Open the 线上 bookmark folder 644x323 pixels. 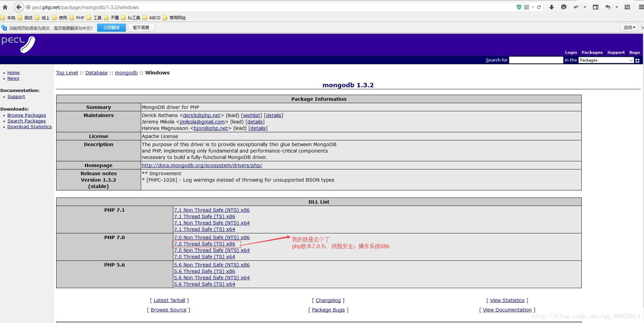(42, 18)
